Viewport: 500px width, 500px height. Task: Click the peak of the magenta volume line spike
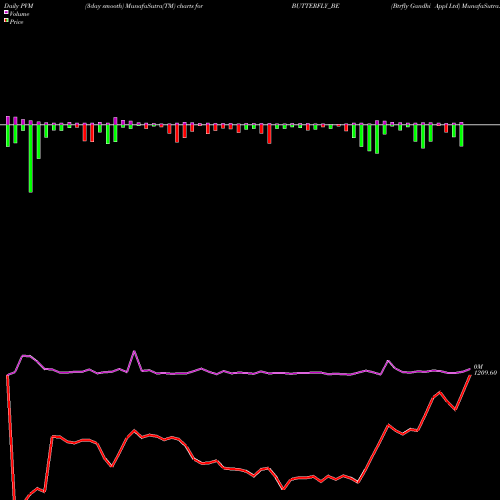tap(134, 351)
